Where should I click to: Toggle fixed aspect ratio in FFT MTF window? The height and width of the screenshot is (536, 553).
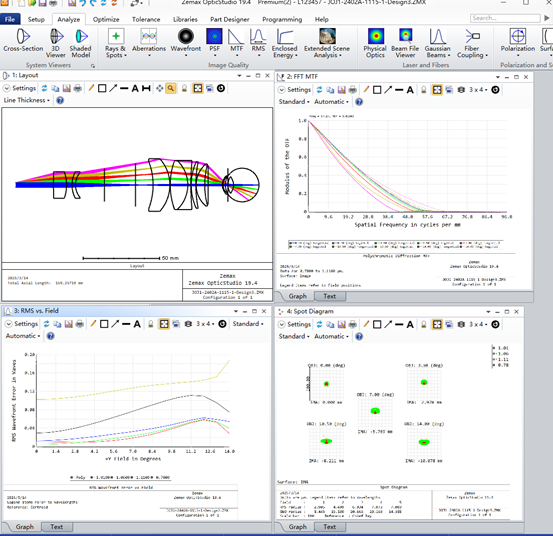pyautogui.click(x=437, y=90)
